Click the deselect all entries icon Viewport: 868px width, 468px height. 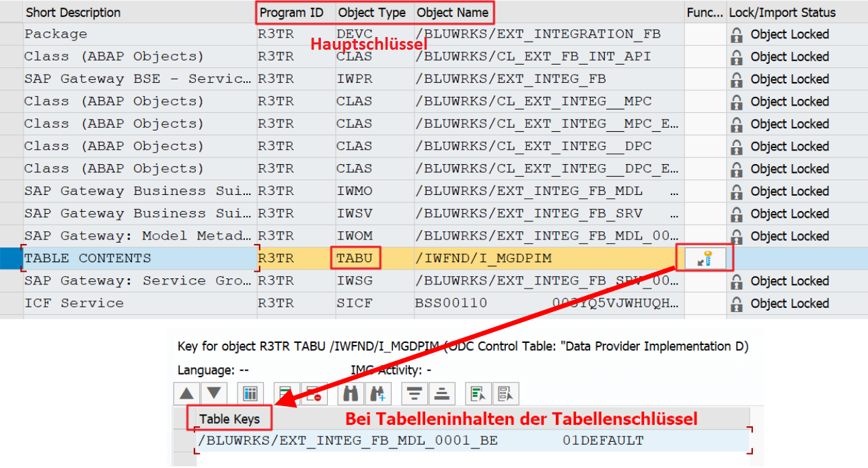pyautogui.click(x=505, y=393)
